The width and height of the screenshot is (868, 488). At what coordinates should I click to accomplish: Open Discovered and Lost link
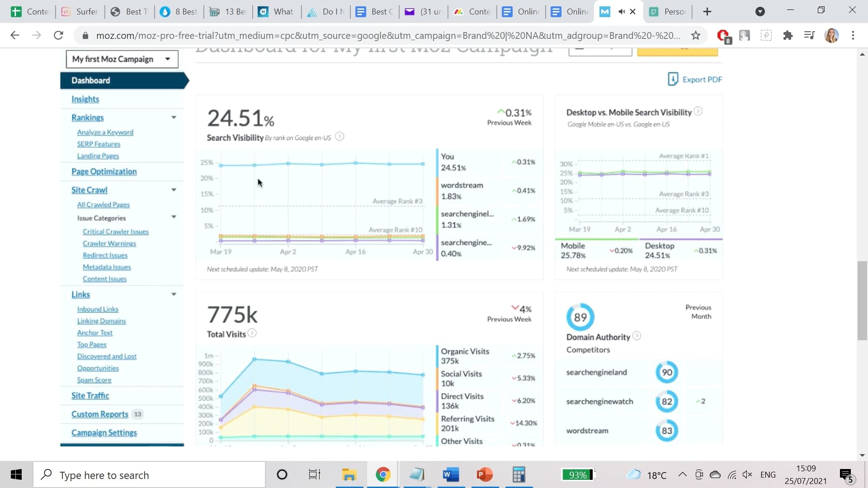point(107,356)
